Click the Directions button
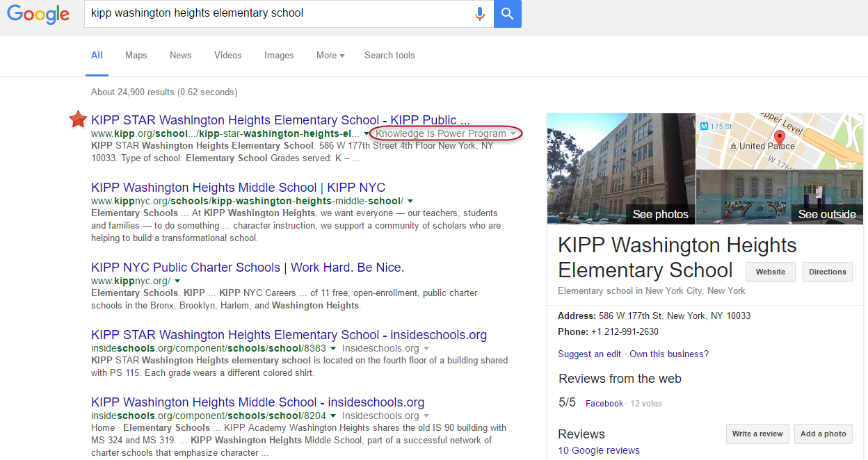Screen dimensions: 868x460 click(827, 272)
